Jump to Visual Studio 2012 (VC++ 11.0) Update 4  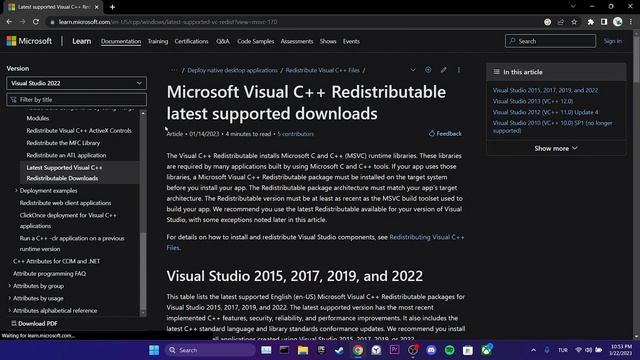click(545, 112)
